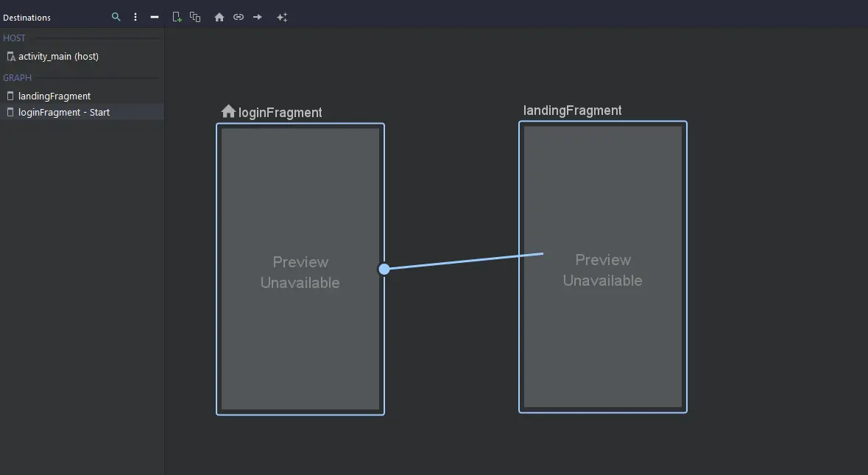Click the Nest in Graph icon

click(x=195, y=17)
